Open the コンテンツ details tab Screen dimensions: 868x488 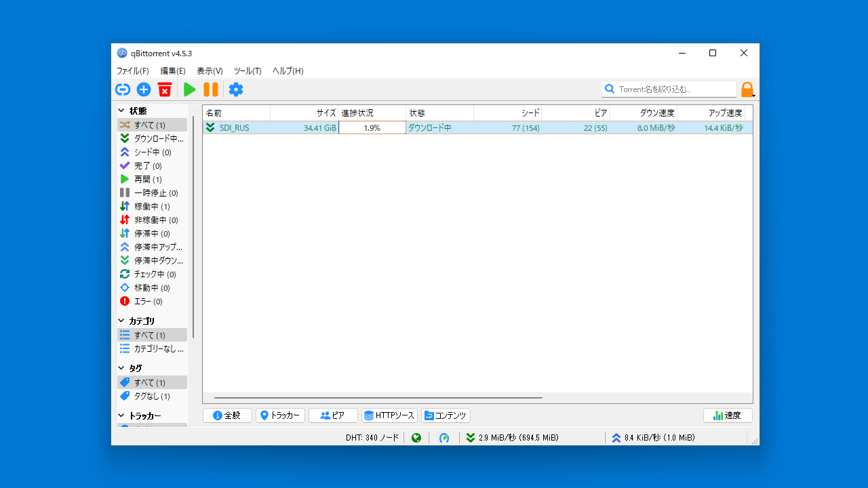click(x=446, y=415)
